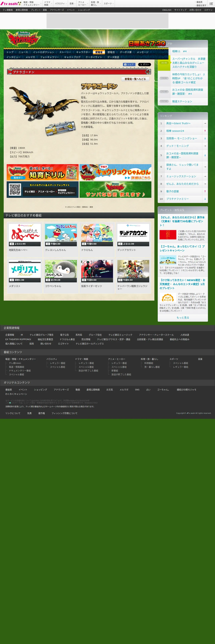215x644 pixels.
Task: Share the page via Facebook シェア button
Action: (129, 65)
